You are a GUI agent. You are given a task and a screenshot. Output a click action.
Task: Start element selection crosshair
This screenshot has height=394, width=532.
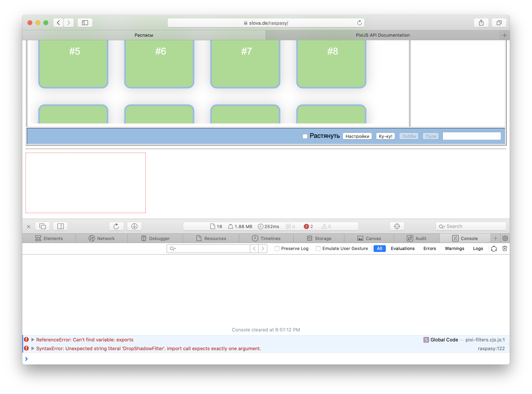tap(397, 226)
